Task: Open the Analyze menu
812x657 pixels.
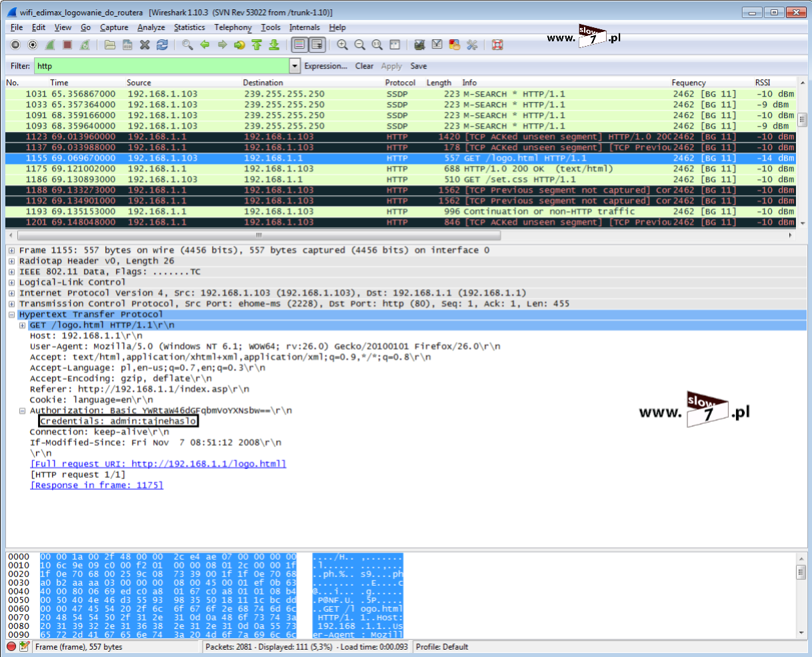Action: [151, 27]
